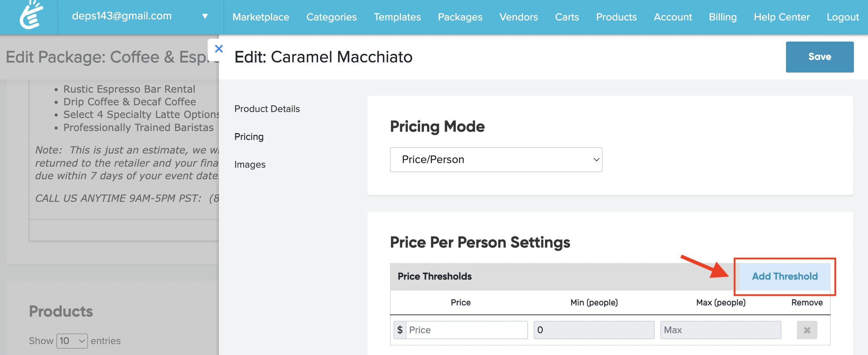The width and height of the screenshot is (868, 355).
Task: Close the Edit Caramel Macchiato panel
Action: (219, 49)
